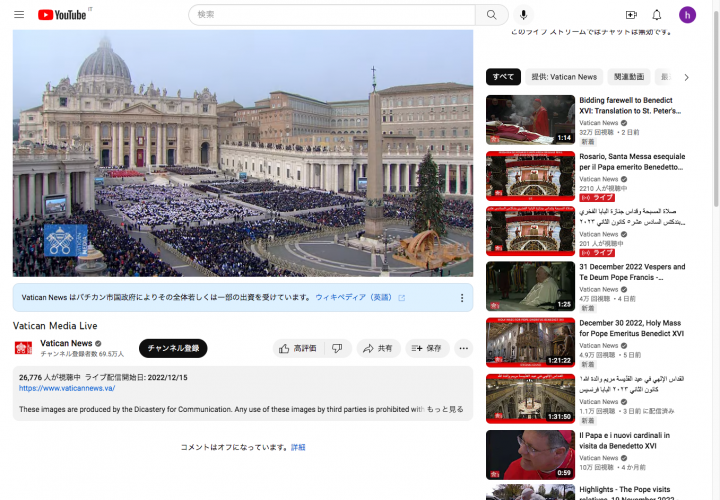Click title 'December 30 2022, Holy Mass'
This screenshot has width=720, height=500.
pyautogui.click(x=631, y=328)
